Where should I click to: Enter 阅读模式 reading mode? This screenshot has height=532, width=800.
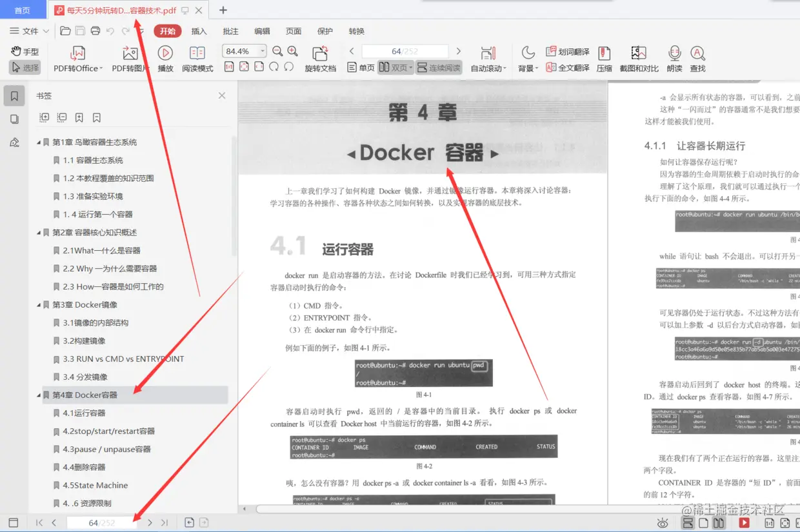tap(197, 59)
